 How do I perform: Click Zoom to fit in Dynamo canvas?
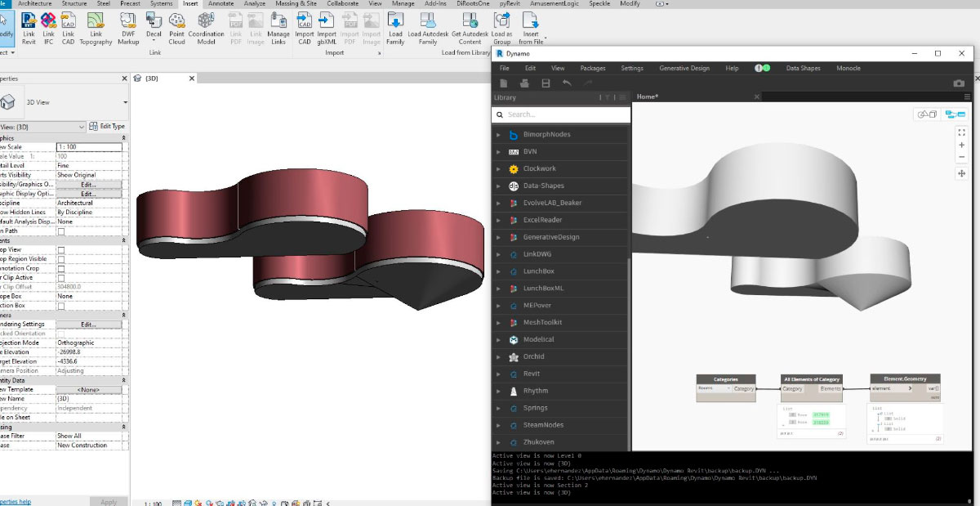click(962, 132)
